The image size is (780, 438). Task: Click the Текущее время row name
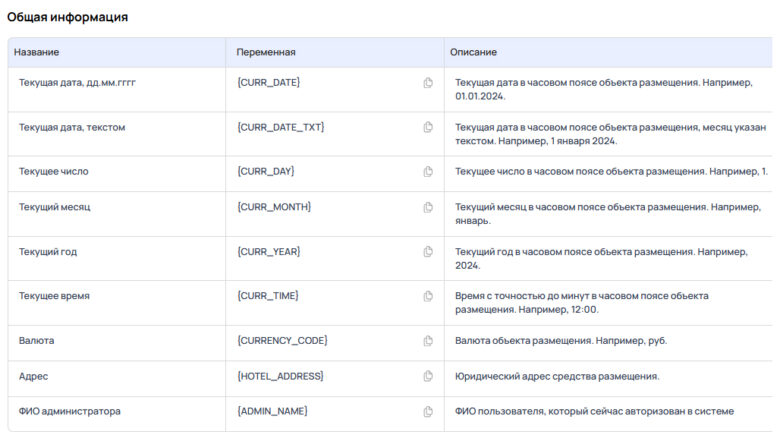click(51, 296)
